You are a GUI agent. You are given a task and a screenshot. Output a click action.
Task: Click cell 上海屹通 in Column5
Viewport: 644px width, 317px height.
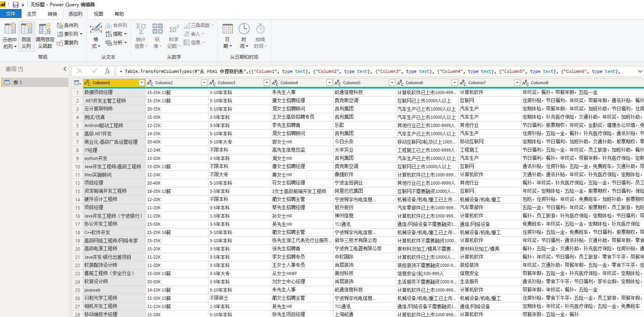point(365,314)
